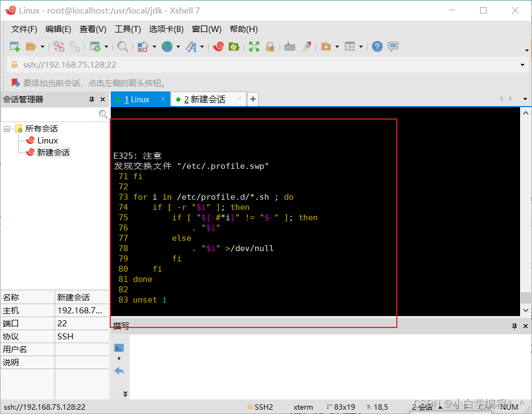The height and width of the screenshot is (414, 532).
Task: Click the Encoding globe icon
Action: pyautogui.click(x=167, y=47)
